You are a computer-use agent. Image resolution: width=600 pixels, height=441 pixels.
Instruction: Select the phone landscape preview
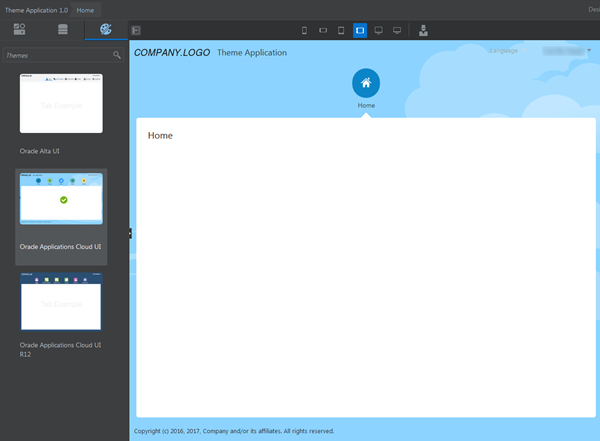(323, 30)
